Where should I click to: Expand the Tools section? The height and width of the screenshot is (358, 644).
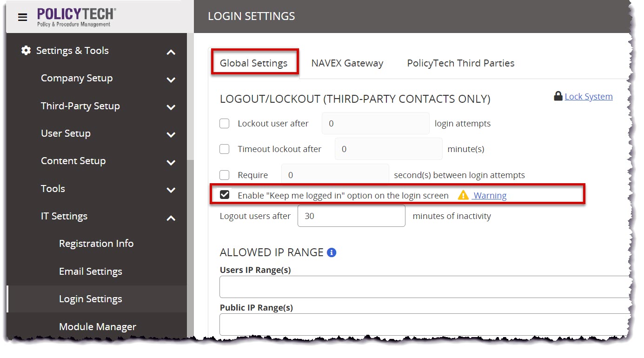[x=53, y=189]
